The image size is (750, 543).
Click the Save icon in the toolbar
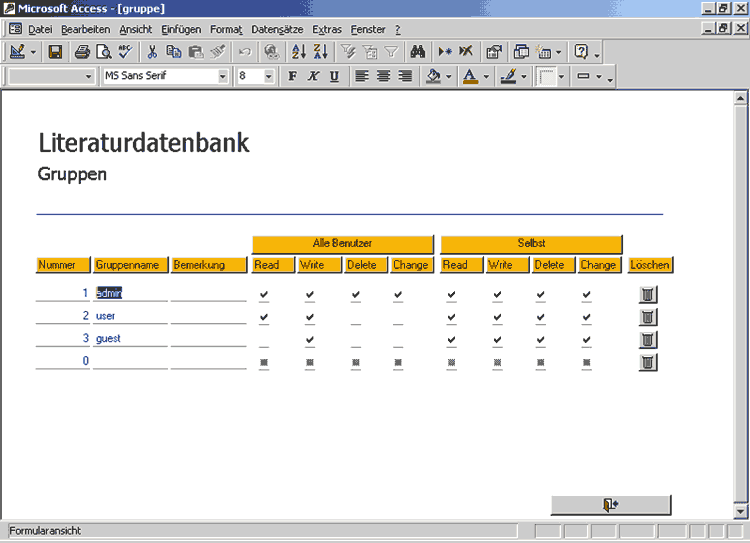(x=55, y=52)
